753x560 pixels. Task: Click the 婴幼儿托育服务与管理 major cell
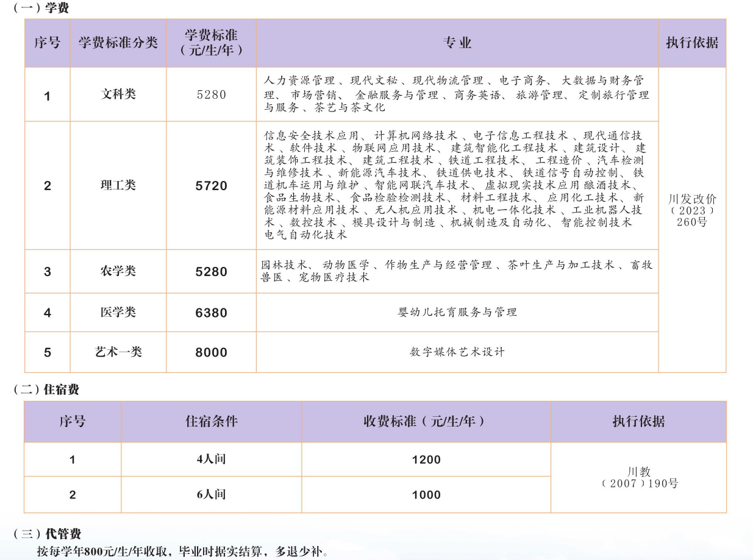click(x=457, y=313)
